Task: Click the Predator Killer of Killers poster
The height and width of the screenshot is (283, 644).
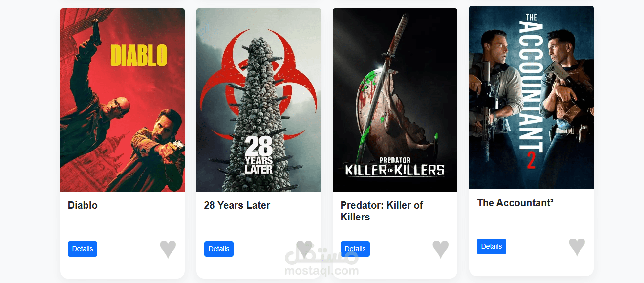Action: tap(395, 100)
